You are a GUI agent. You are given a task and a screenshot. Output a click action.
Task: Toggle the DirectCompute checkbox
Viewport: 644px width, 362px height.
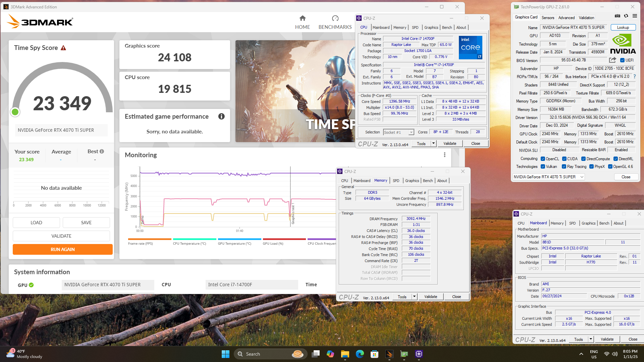pos(584,159)
